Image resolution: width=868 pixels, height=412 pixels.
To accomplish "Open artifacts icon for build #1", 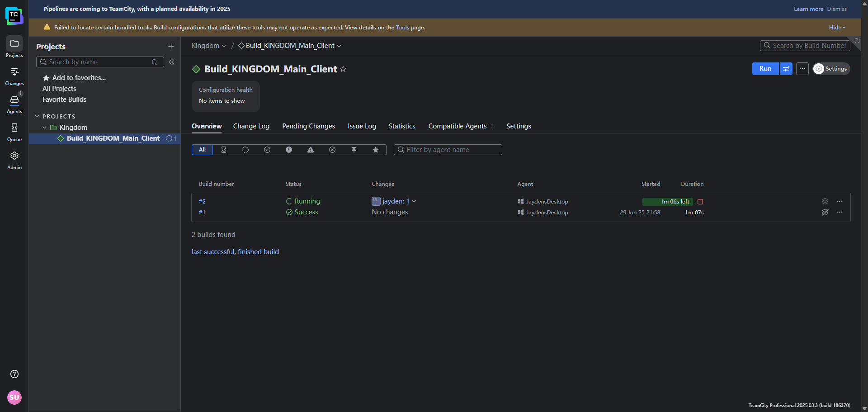I will (825, 212).
